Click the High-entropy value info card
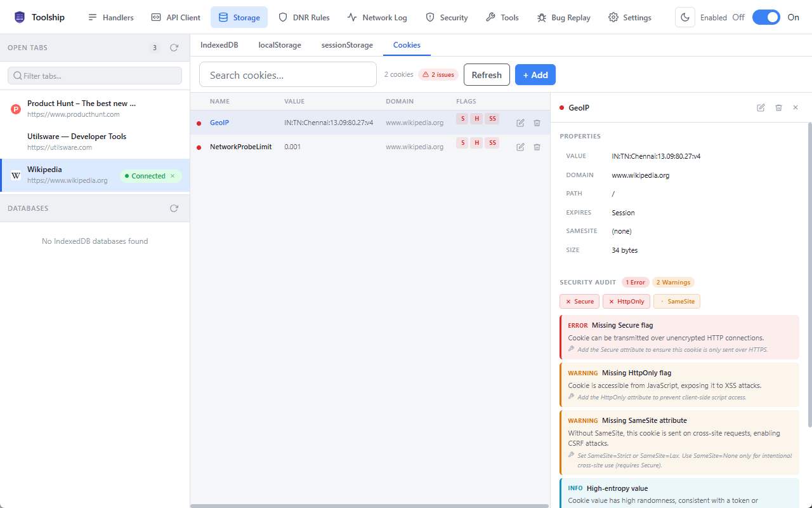Image resolution: width=812 pixels, height=508 pixels. (x=679, y=493)
